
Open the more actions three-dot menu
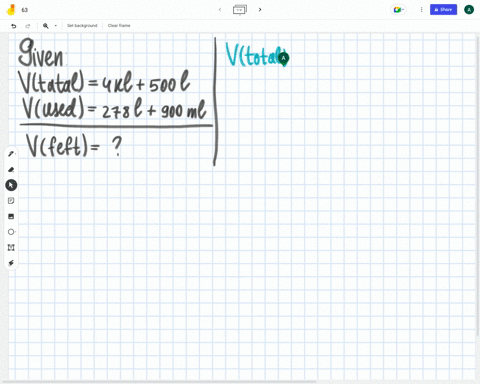click(x=421, y=10)
